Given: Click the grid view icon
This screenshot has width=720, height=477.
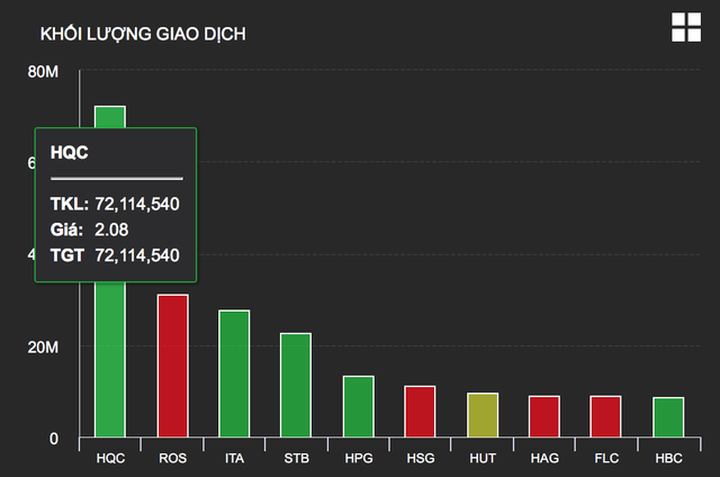Looking at the screenshot, I should pos(686,28).
